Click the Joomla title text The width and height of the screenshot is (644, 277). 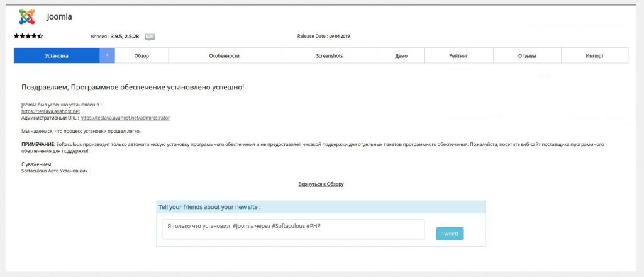[x=59, y=17]
